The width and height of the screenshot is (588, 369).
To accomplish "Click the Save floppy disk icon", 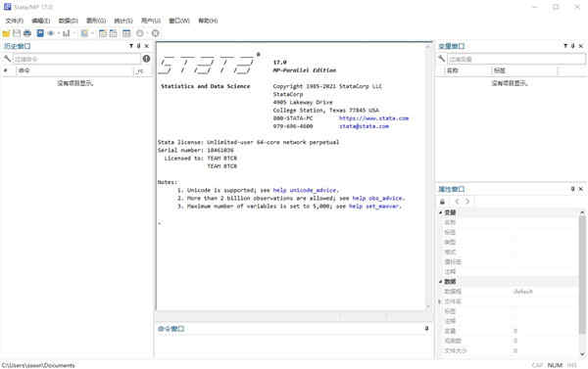I will point(17,33).
